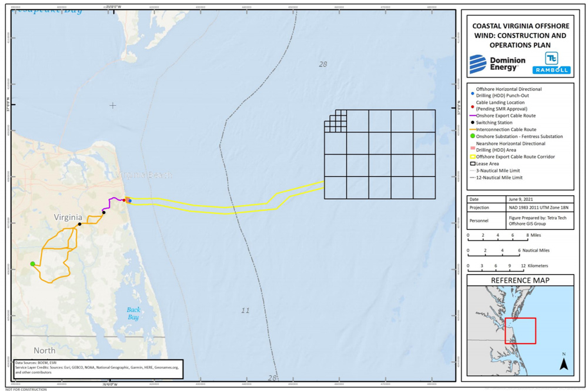
Task: Click the red Cable Landing Location legend dot
Action: (x=472, y=106)
